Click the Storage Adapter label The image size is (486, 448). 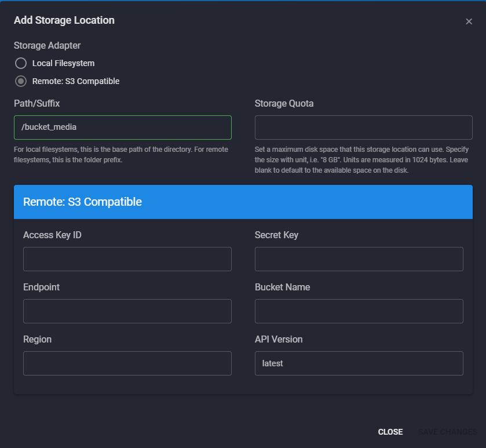point(47,46)
